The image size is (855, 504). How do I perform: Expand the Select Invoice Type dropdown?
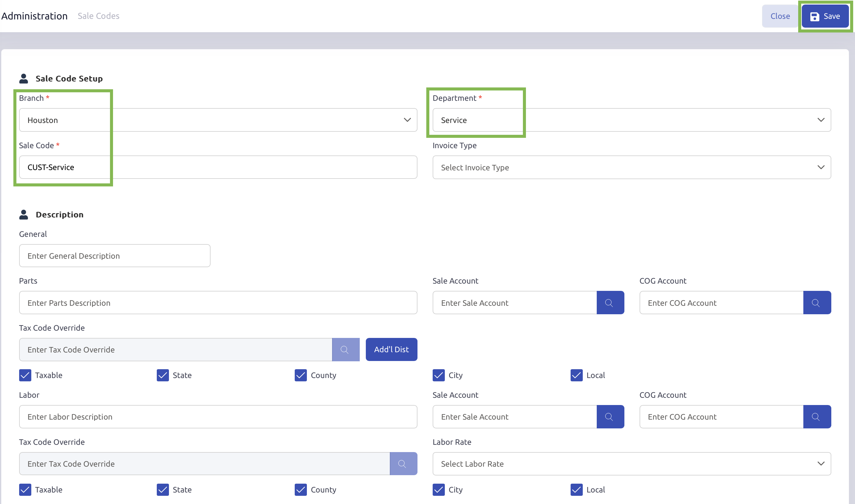click(x=631, y=167)
